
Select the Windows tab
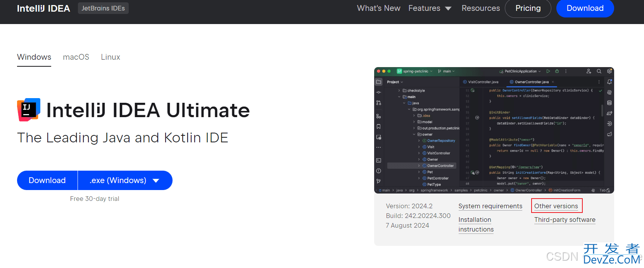[x=34, y=57]
